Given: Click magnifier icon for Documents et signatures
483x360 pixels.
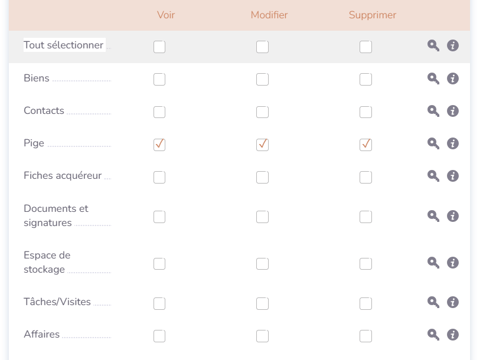Looking at the screenshot, I should (433, 216).
